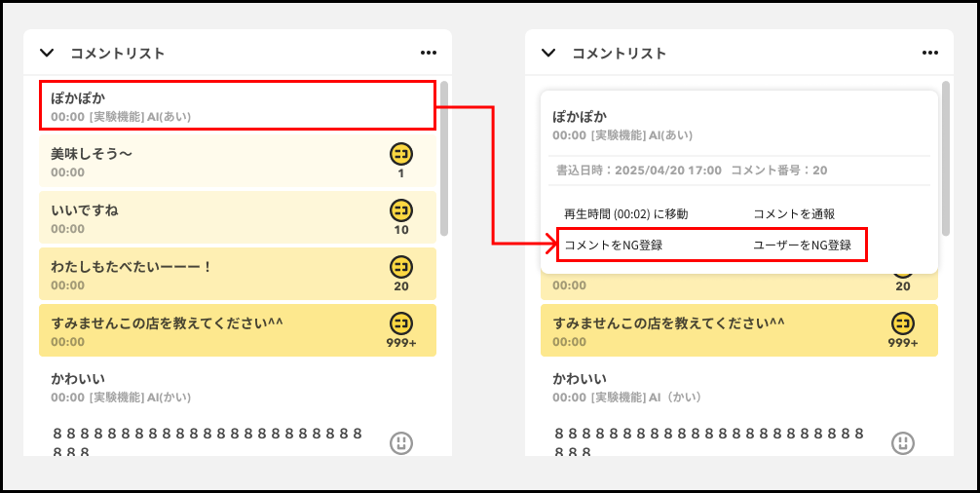Click ぽかぽか title in popup card
This screenshot has width=980, height=493.
point(580,116)
